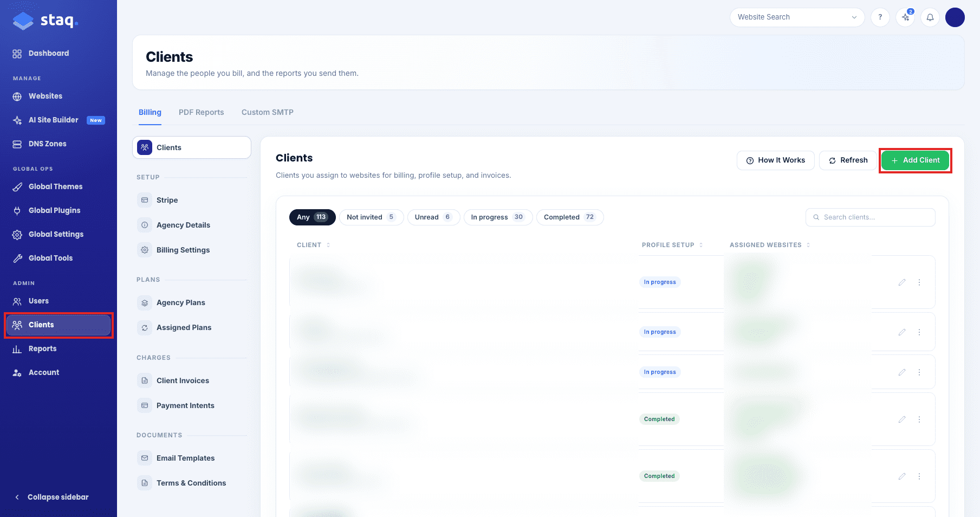Image resolution: width=980 pixels, height=517 pixels.
Task: Filter clients by Completed
Action: tap(570, 217)
